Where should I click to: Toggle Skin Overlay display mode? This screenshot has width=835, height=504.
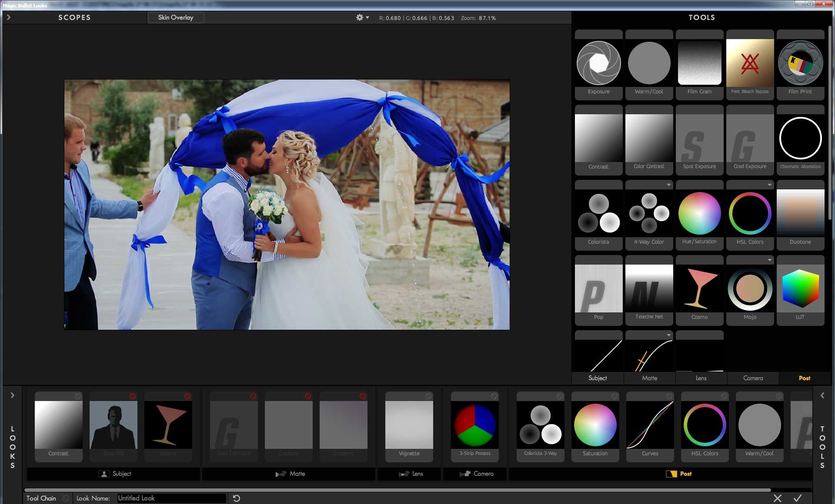pyautogui.click(x=175, y=17)
